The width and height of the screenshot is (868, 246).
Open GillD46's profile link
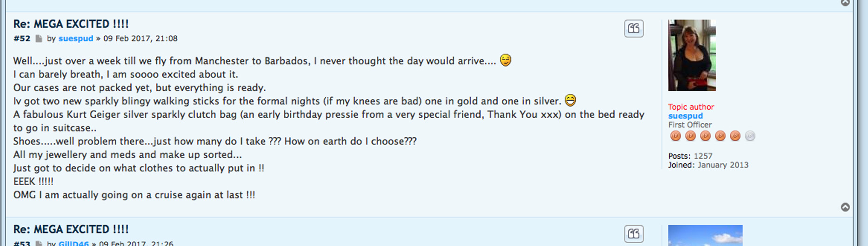coord(73,243)
